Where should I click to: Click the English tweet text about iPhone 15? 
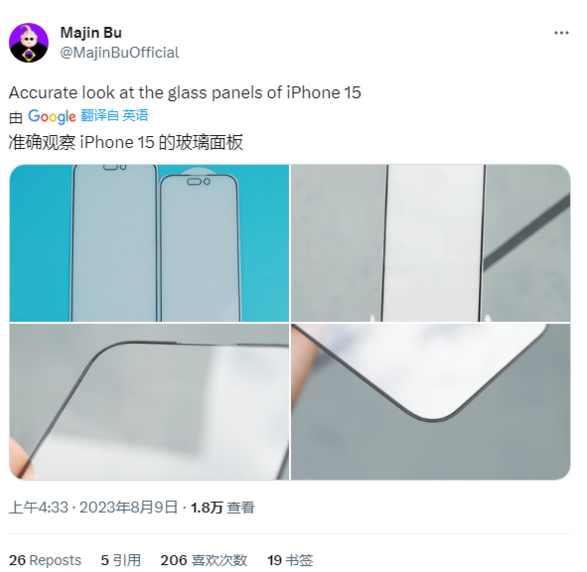coord(185,92)
